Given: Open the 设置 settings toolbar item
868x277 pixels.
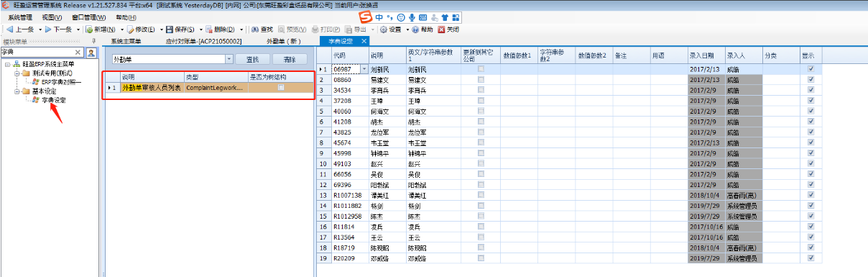Looking at the screenshot, I should (x=391, y=29).
